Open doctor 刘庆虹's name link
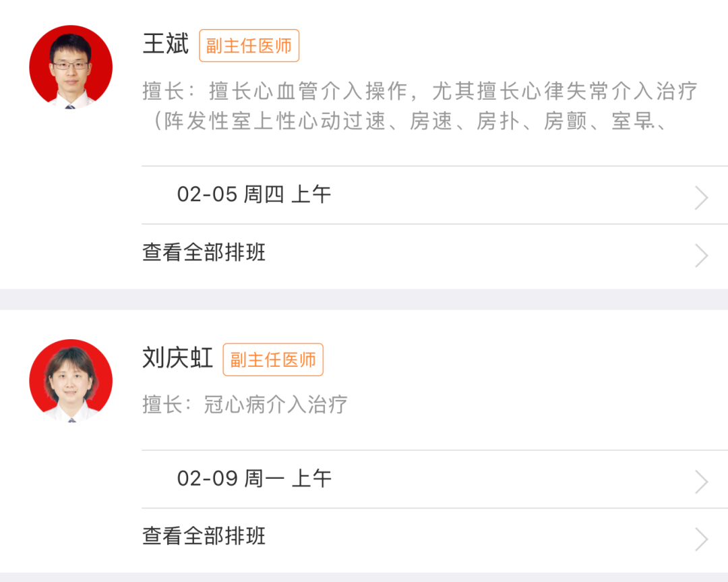Image resolution: width=728 pixels, height=582 pixels. coord(178,358)
